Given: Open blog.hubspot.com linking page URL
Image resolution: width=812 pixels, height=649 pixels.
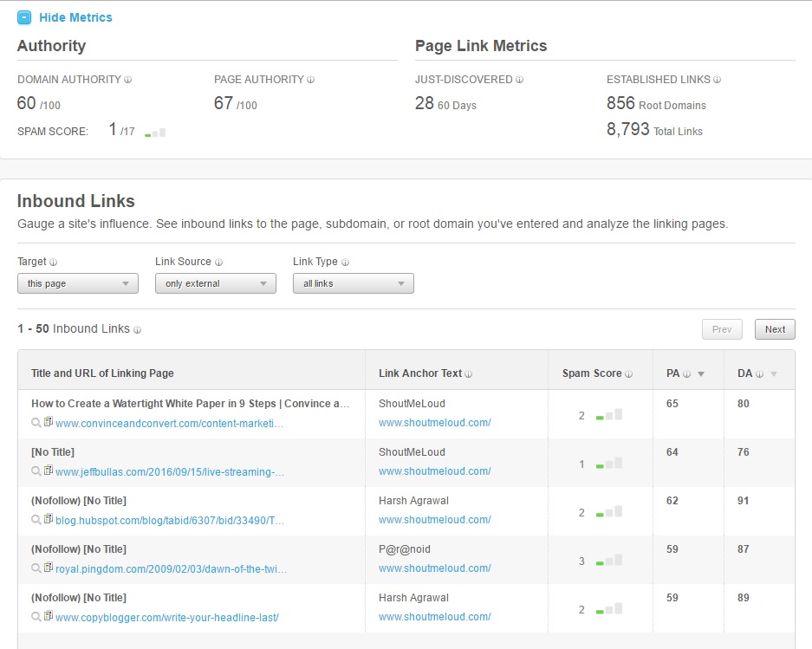Looking at the screenshot, I should pos(170,520).
